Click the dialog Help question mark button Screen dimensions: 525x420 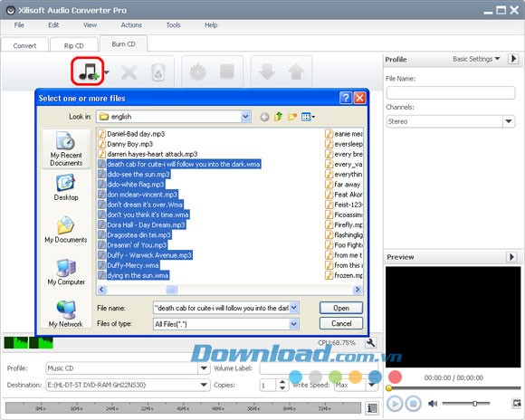coord(346,98)
